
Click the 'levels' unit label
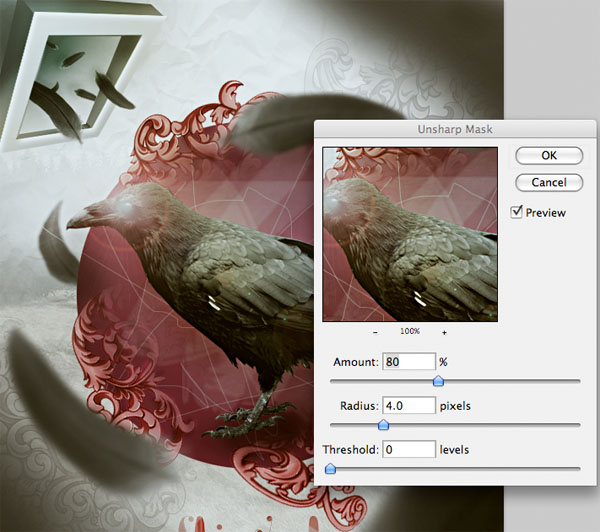tap(454, 450)
